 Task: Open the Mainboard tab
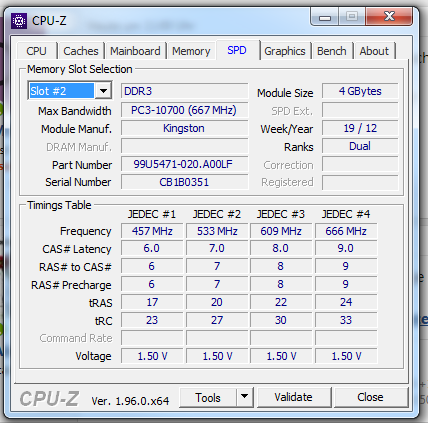pyautogui.click(x=135, y=51)
